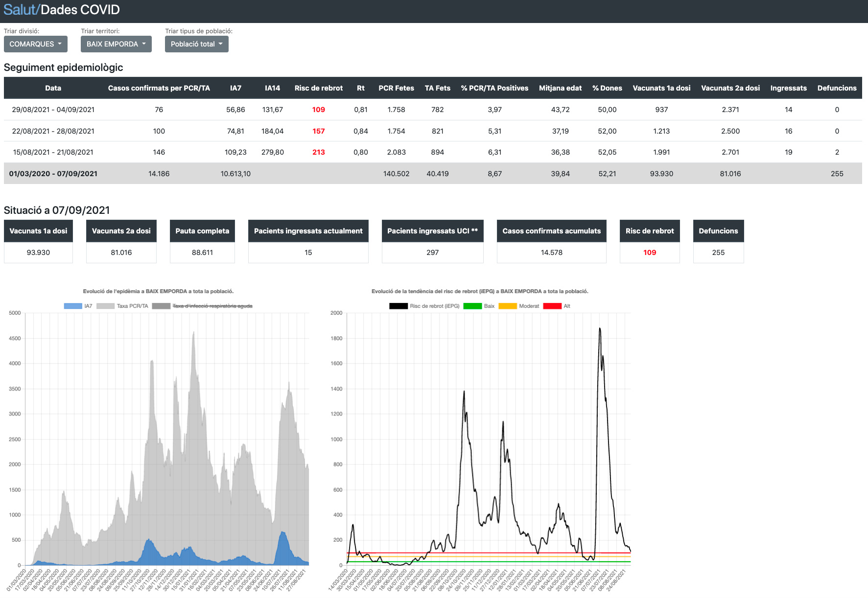Click the IA7 value 74,81
This screenshot has height=598, width=868.
coord(235,131)
